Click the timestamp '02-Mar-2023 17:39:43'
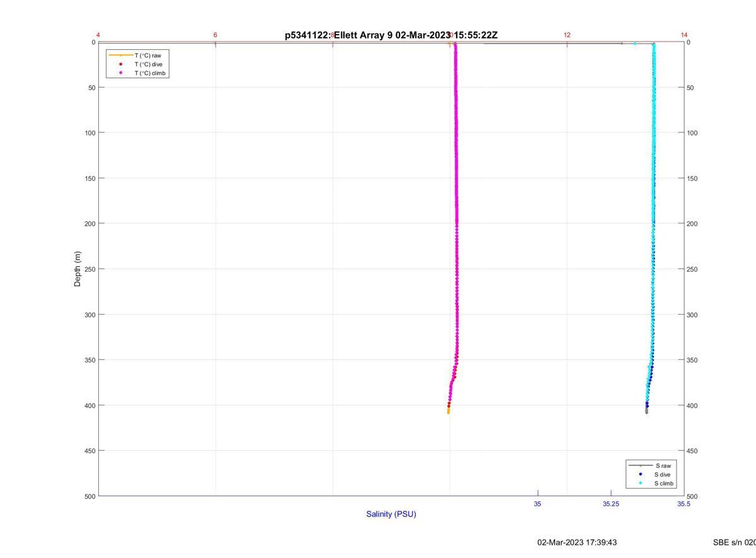 pos(577,542)
